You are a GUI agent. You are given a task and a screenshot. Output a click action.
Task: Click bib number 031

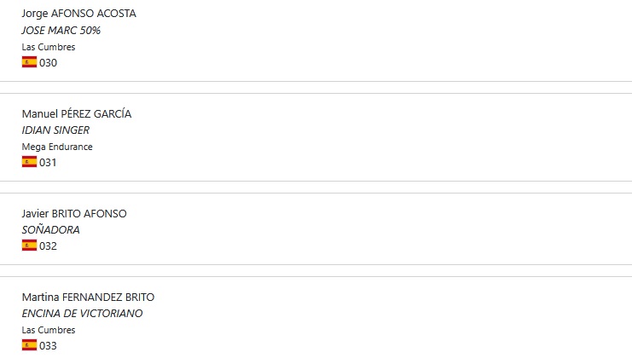48,163
